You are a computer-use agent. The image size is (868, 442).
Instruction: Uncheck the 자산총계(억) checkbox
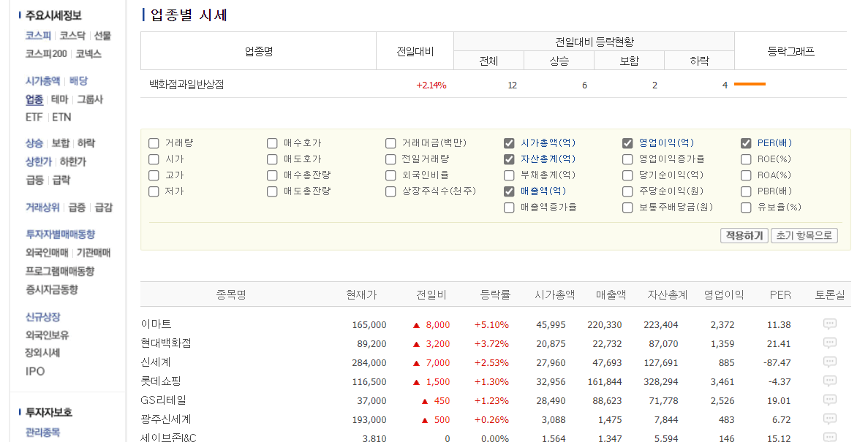point(509,159)
